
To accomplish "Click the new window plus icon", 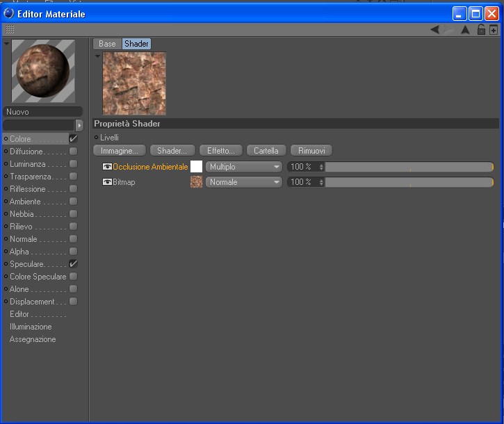I will click(494, 30).
